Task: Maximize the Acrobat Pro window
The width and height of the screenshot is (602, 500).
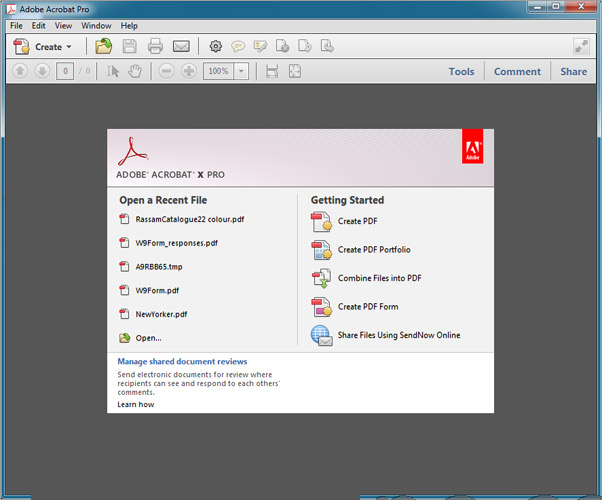Action: tap(556, 7)
